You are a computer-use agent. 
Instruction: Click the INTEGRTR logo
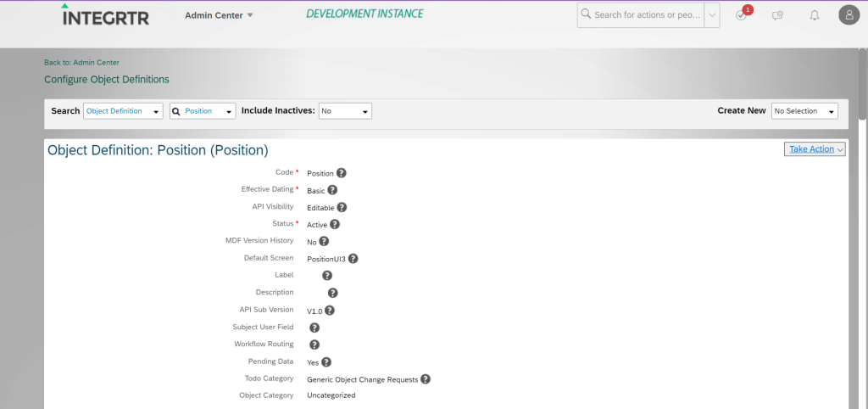point(106,15)
